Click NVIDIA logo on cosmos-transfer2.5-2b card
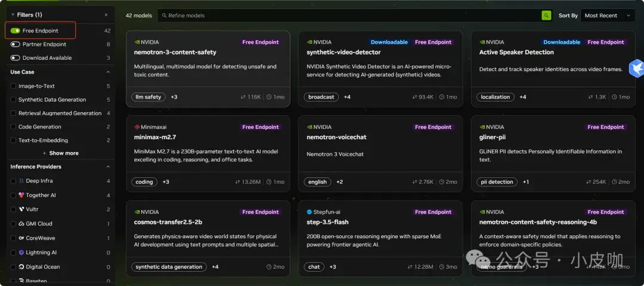This screenshot has height=286, width=644. pyautogui.click(x=137, y=212)
